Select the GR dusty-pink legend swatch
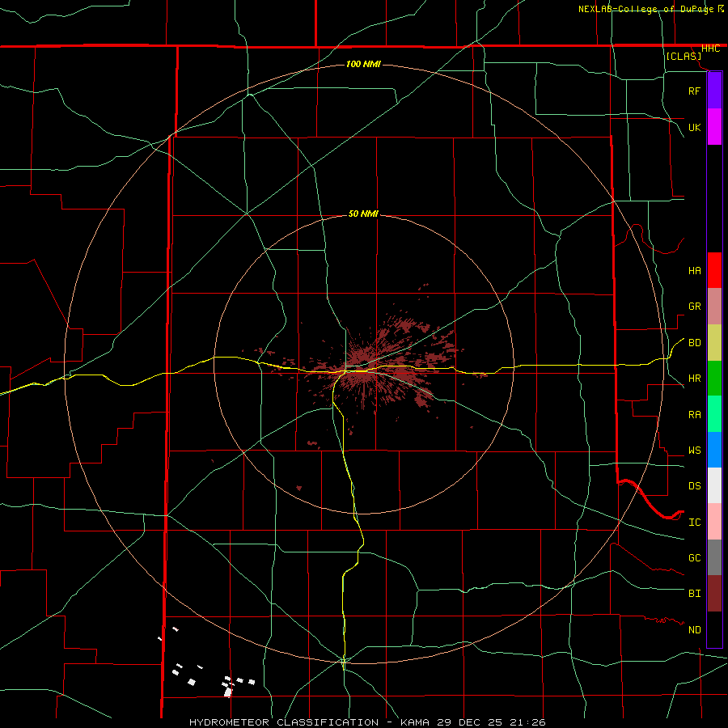The height and width of the screenshot is (728, 728). tap(714, 307)
